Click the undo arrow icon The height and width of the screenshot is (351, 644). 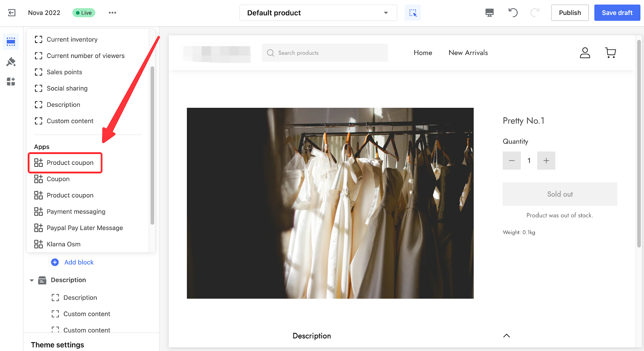pos(513,13)
